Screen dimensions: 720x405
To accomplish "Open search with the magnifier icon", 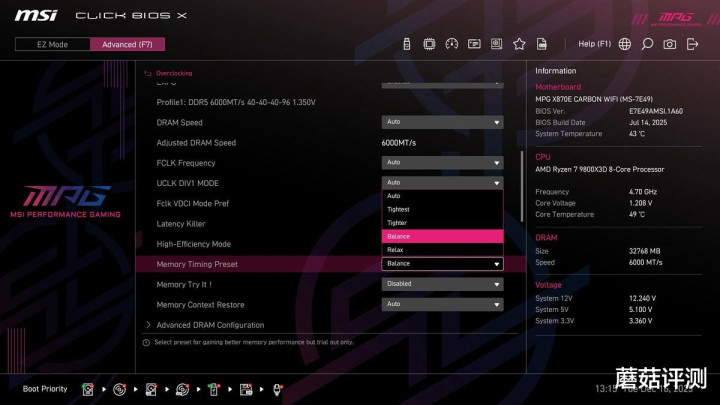I will pyautogui.click(x=647, y=44).
